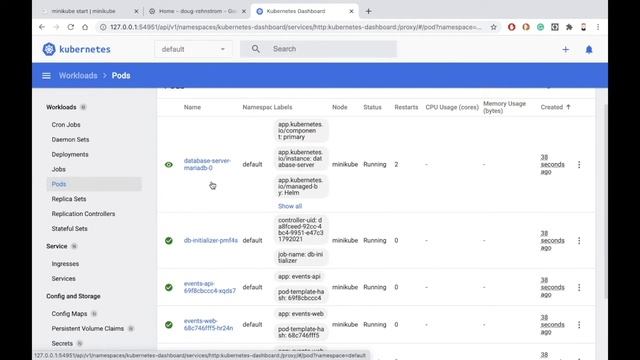
Task: Open events-web-68c746fff5-hr24n pod link
Action: [208, 324]
